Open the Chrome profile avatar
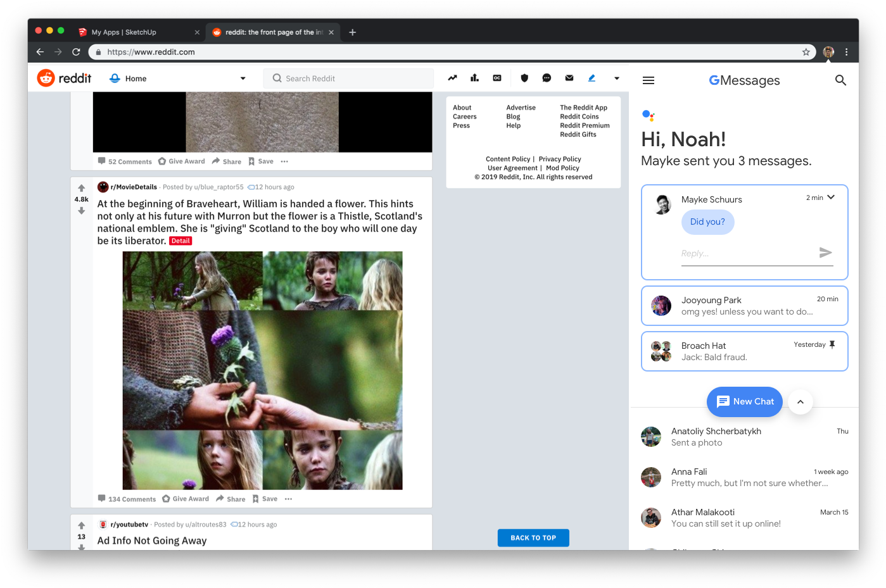Viewport: 886px width, 588px height. click(x=828, y=52)
